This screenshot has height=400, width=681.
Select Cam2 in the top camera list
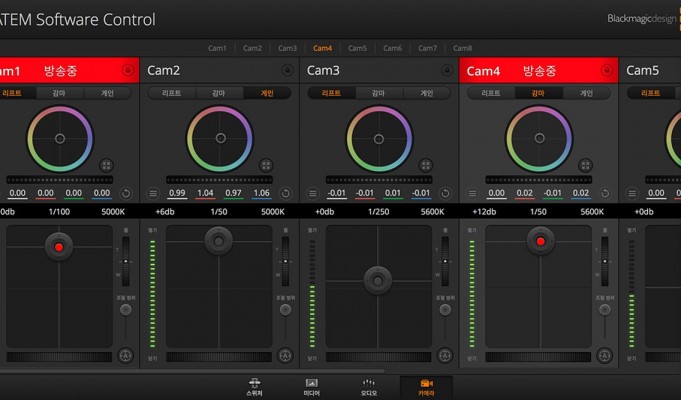tap(252, 48)
